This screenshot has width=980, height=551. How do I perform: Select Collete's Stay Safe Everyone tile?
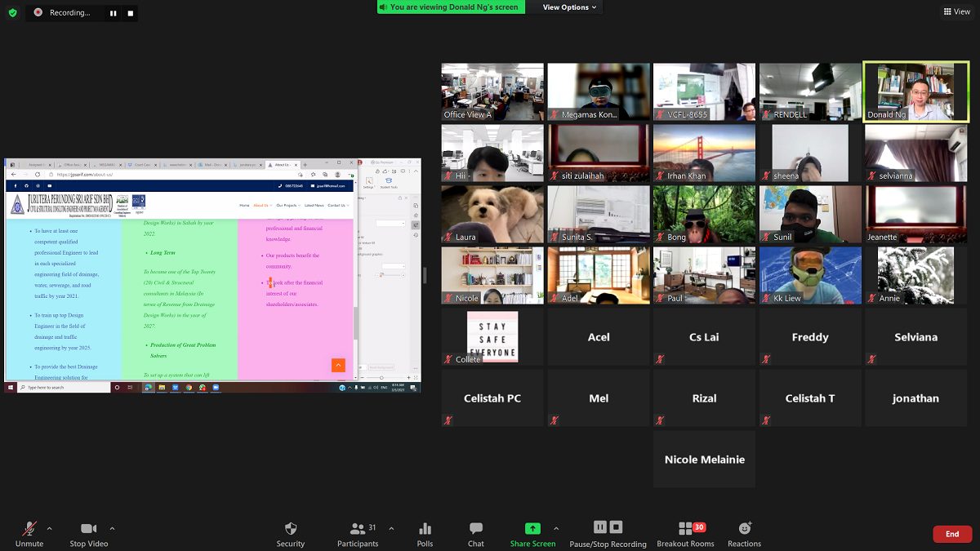pos(492,336)
